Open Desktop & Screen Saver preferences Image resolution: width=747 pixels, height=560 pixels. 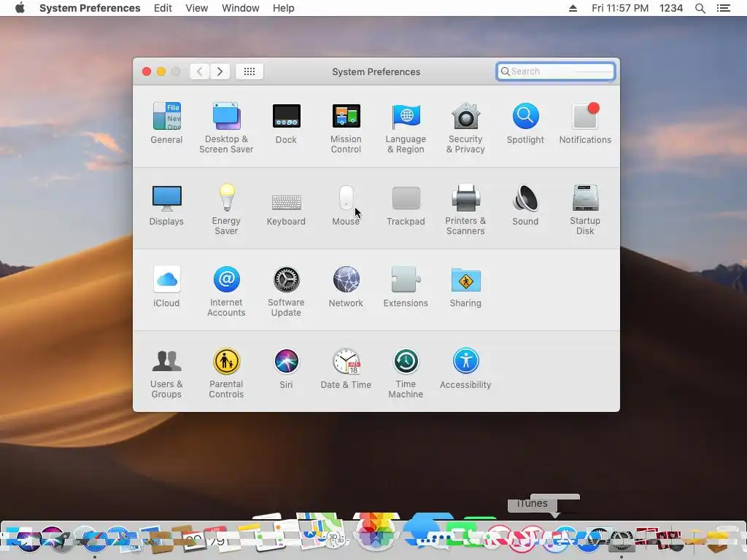[226, 128]
